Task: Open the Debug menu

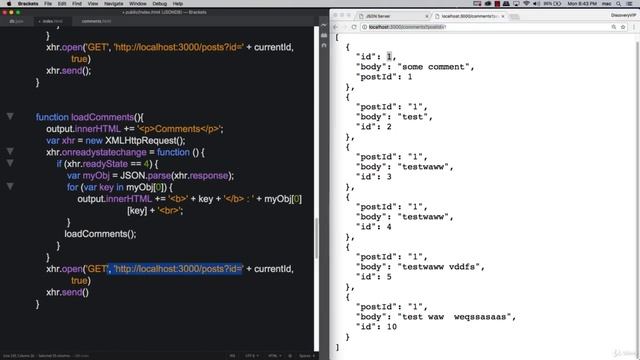Action: [160, 4]
